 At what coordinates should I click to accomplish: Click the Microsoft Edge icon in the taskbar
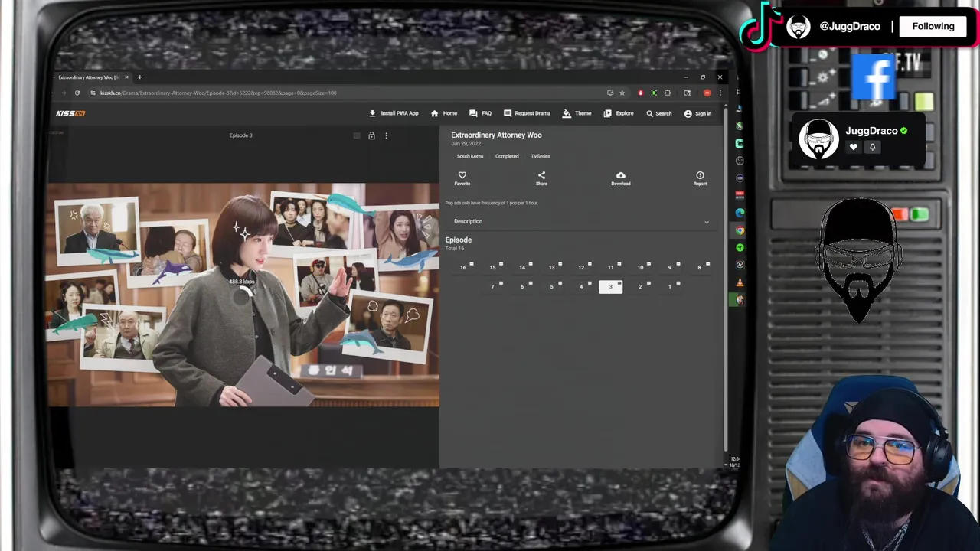[740, 213]
